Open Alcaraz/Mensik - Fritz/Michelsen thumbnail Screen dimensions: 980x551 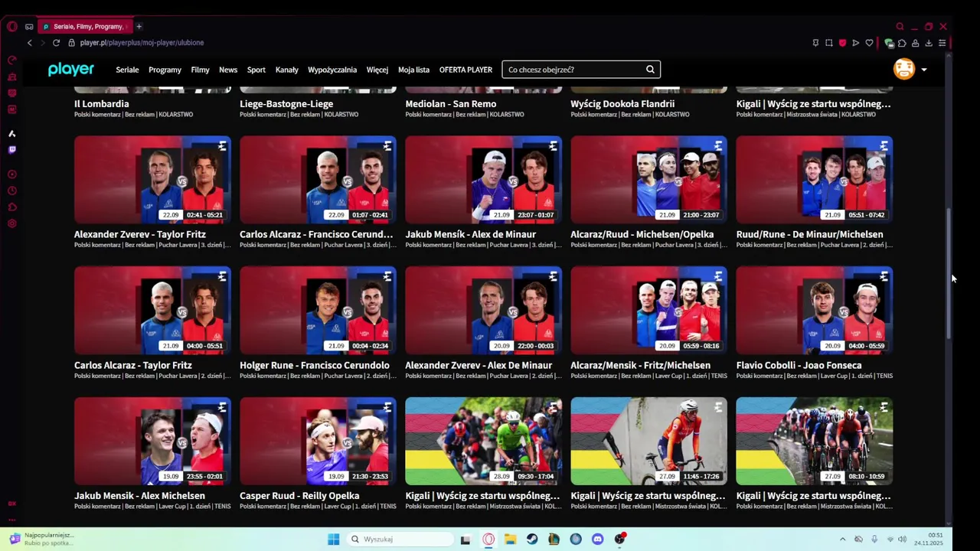pyautogui.click(x=648, y=311)
